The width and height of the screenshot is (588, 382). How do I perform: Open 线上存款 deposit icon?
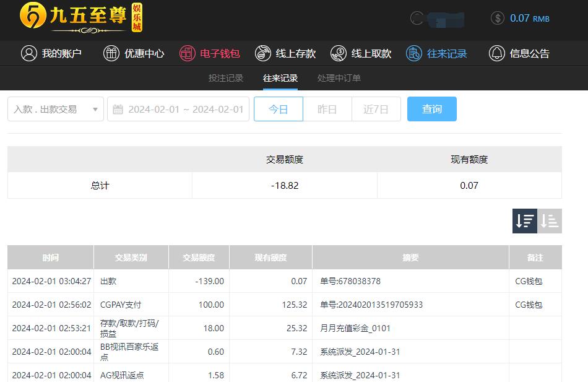[263, 53]
